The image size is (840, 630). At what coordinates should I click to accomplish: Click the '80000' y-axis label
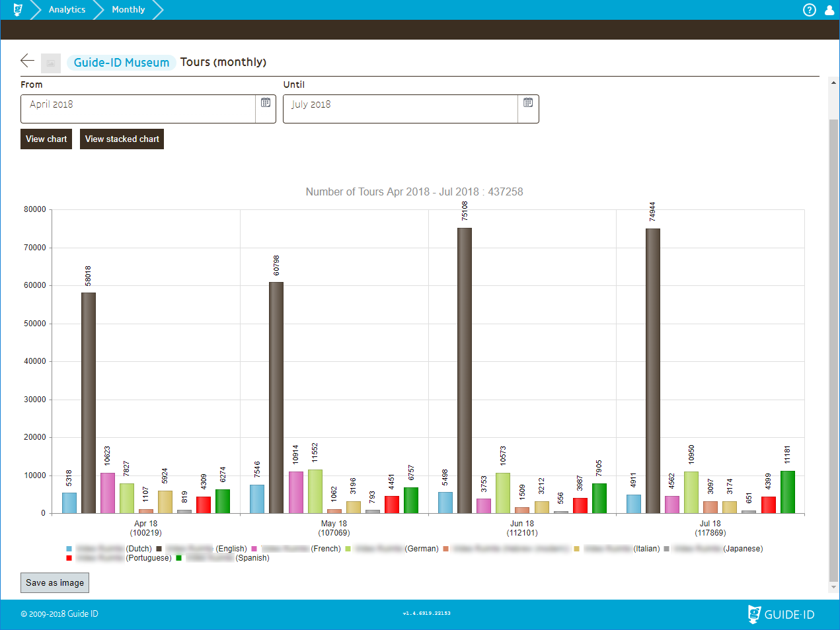[35, 209]
